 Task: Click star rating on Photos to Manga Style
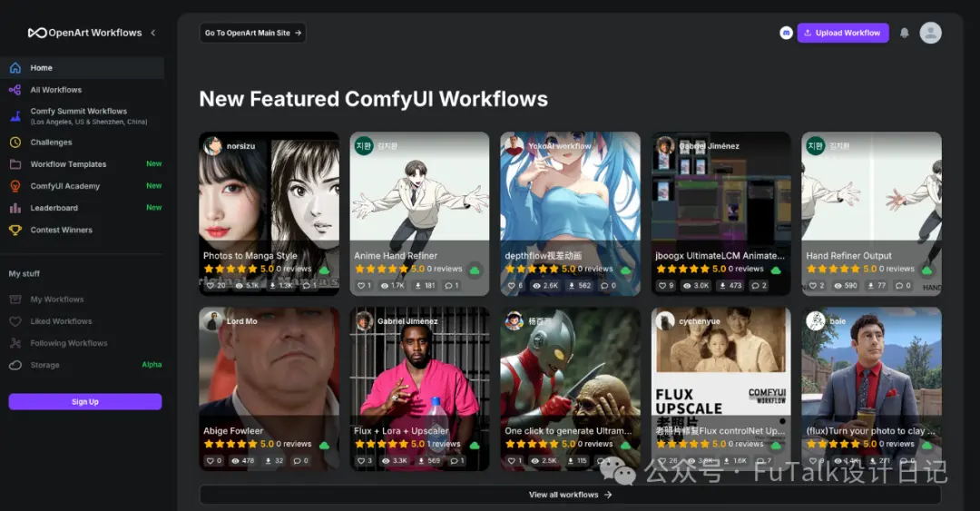(230, 269)
